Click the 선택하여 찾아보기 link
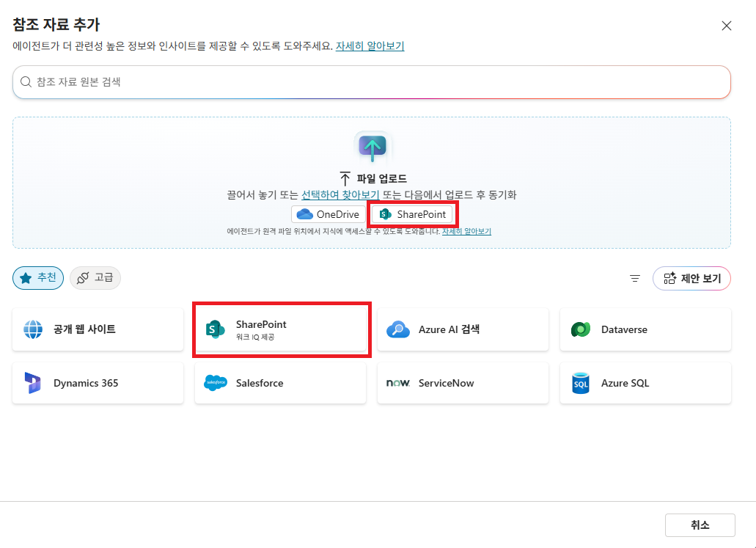 coord(340,195)
